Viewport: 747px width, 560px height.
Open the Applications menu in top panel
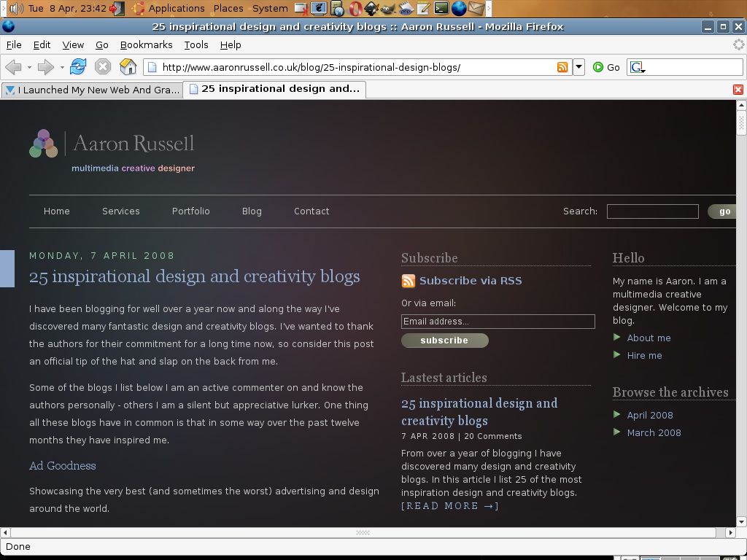click(x=177, y=8)
